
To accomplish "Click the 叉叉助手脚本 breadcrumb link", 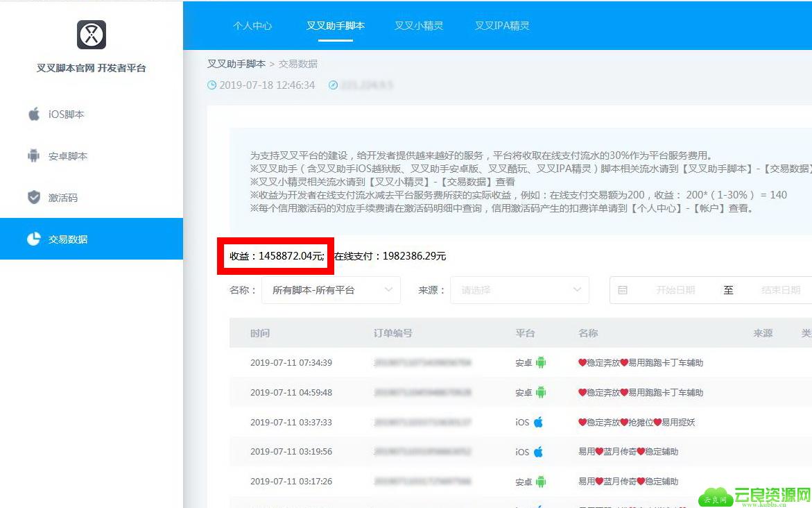I will [236, 64].
